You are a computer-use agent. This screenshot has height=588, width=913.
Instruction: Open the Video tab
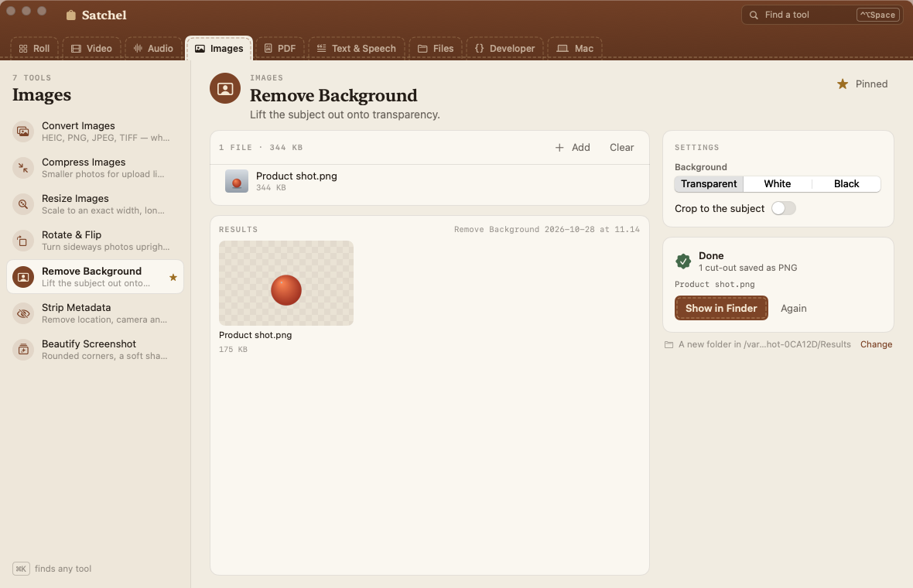[91, 48]
